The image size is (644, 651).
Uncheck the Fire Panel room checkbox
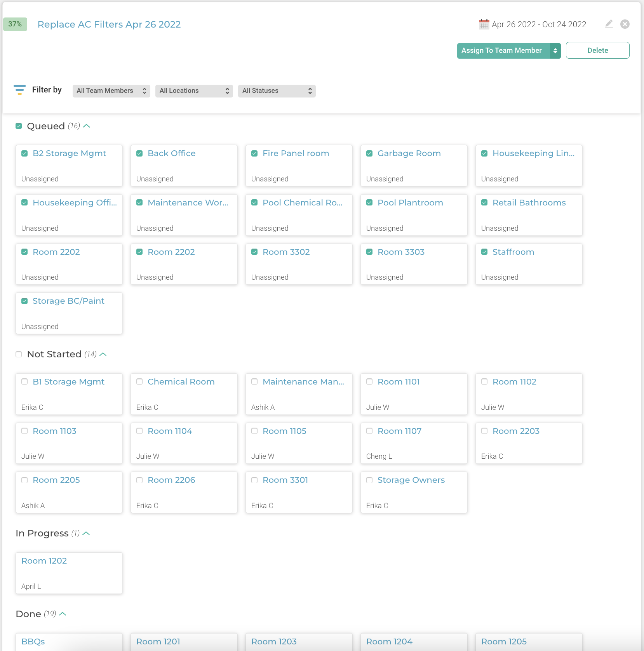point(254,153)
